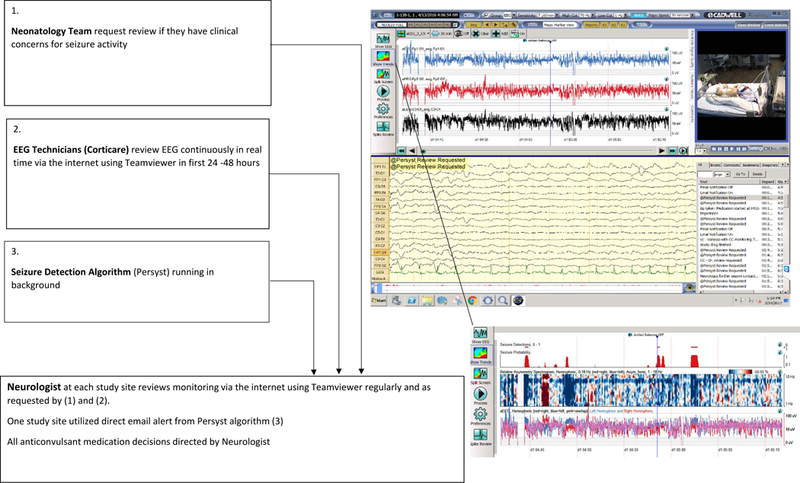
Task: Click the Windows Start button
Action: (x=378, y=299)
